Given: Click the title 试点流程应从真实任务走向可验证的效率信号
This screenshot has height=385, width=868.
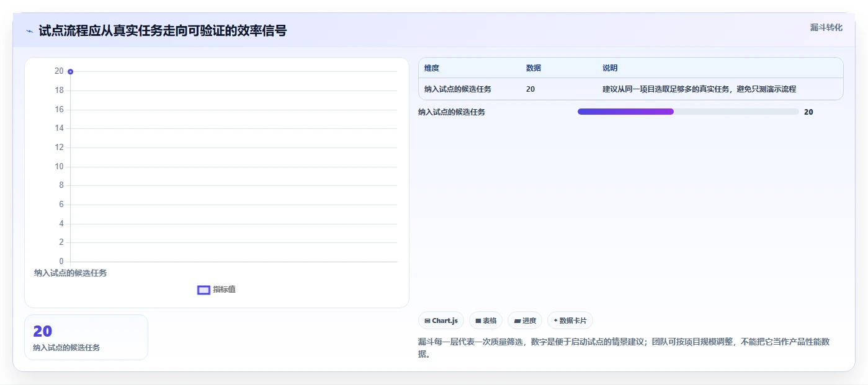Looking at the screenshot, I should coord(163,31).
